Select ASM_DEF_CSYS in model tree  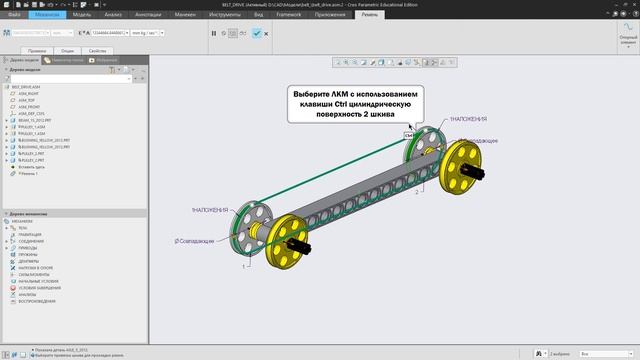pyautogui.click(x=31, y=113)
